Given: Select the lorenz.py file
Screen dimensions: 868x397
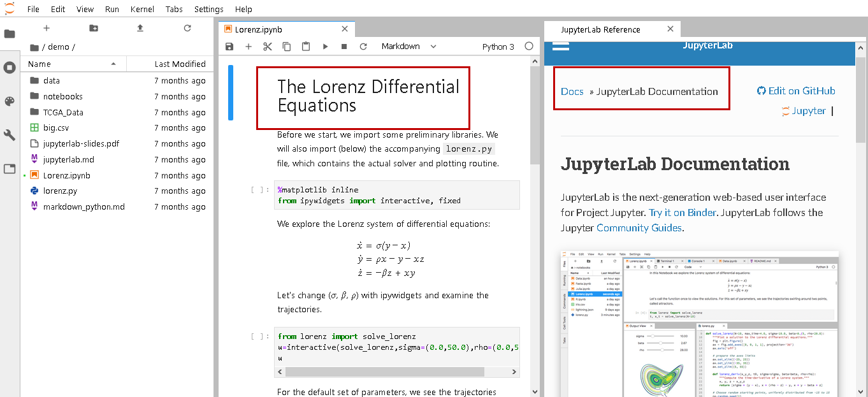Looking at the screenshot, I should [x=117, y=191].
